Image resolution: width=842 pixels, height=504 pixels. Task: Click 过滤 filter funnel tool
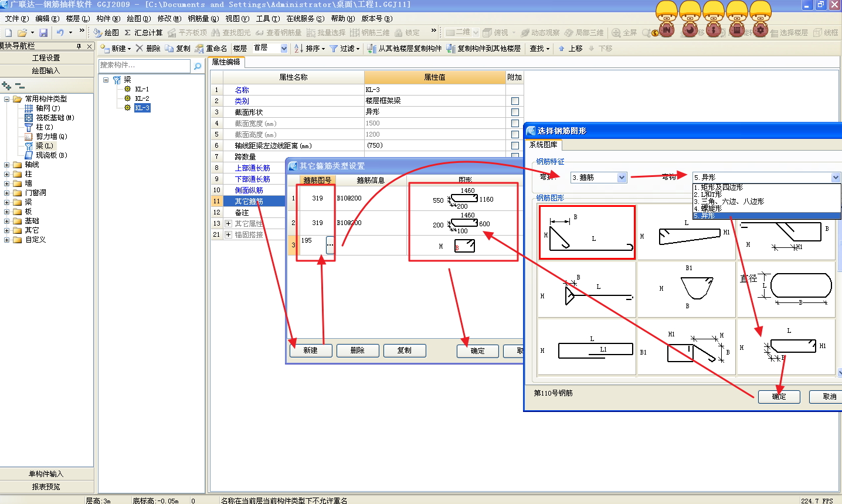click(344, 49)
